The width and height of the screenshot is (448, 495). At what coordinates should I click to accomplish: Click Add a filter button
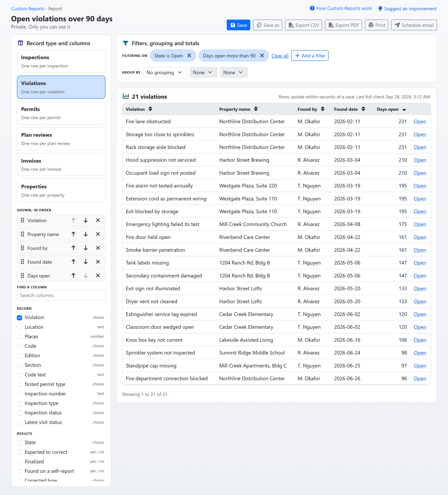[310, 56]
